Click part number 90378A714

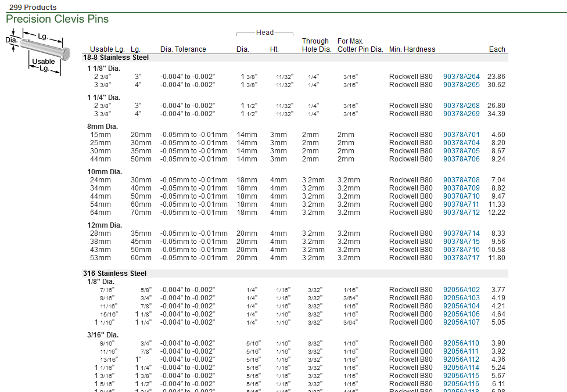point(461,233)
